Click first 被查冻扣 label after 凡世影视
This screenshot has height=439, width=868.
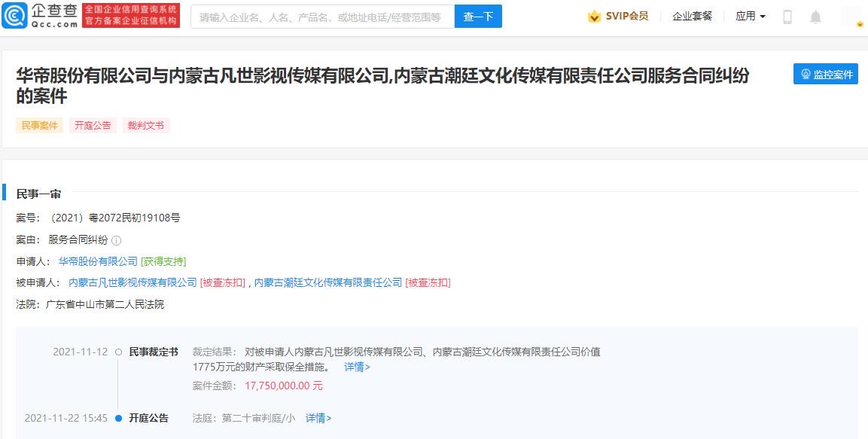pyautogui.click(x=223, y=283)
